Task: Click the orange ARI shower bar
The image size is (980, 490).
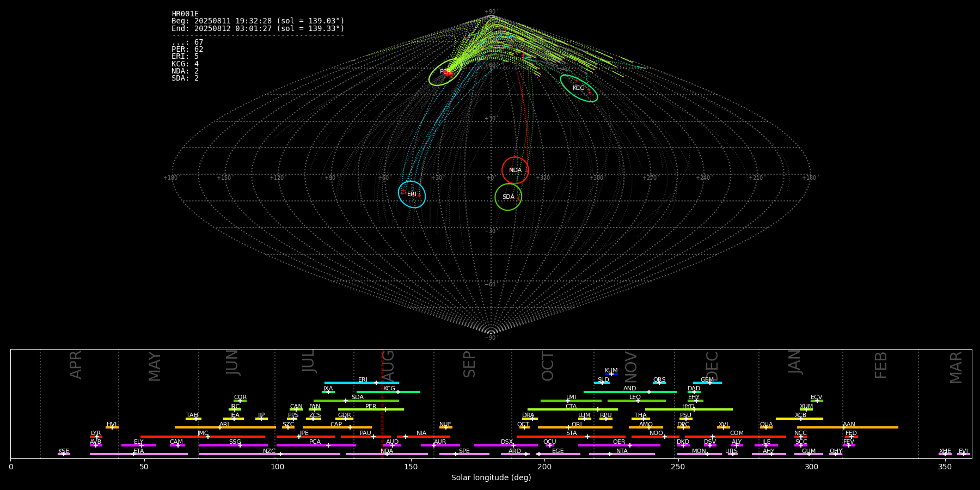Action: pyautogui.click(x=225, y=427)
